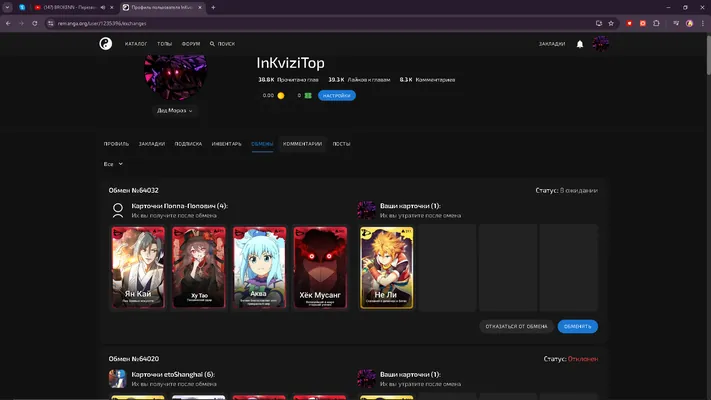Open the tab search dropdown

[7, 7]
